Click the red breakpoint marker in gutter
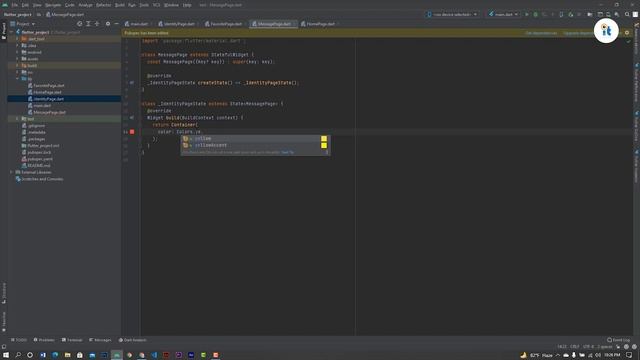 click(132, 132)
